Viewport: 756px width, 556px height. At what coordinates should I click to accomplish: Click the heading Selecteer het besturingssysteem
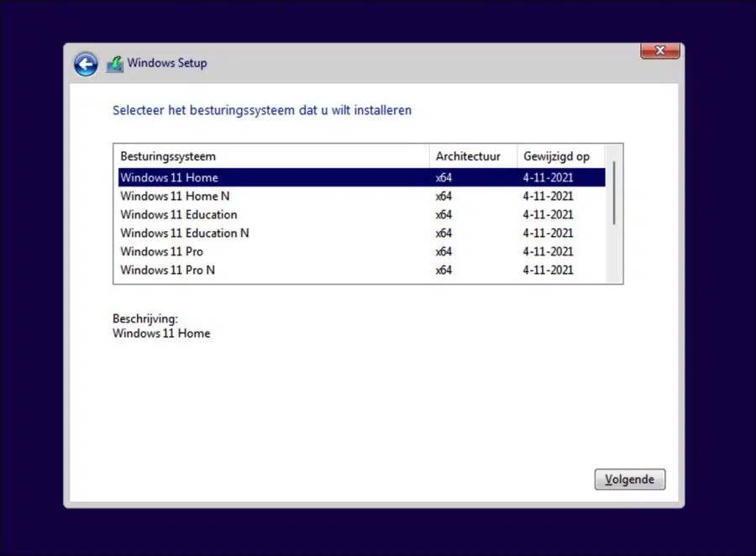tap(262, 110)
